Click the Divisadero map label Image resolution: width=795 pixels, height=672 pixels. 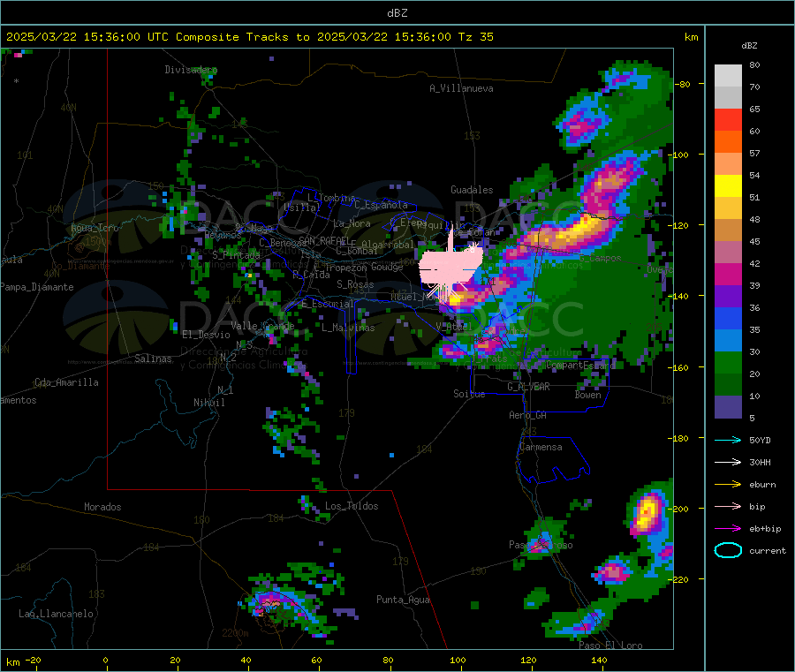191,70
